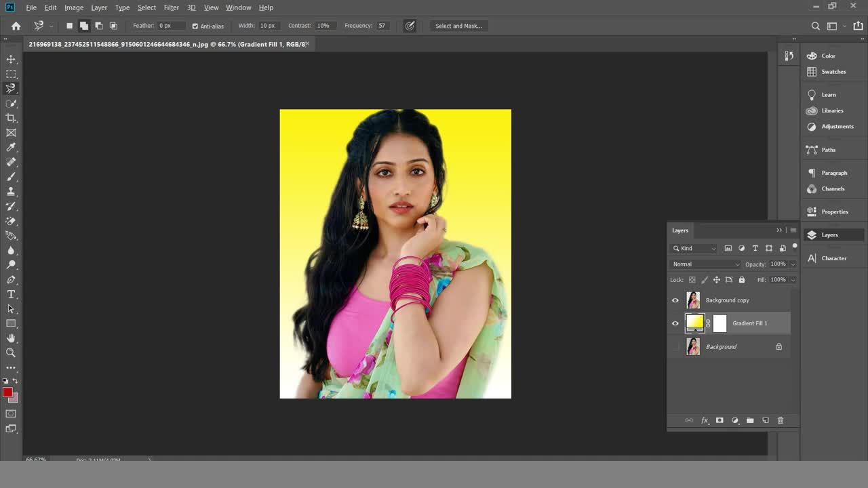Select the Horizontal Type tool
This screenshot has width=868, height=488.
(11, 294)
